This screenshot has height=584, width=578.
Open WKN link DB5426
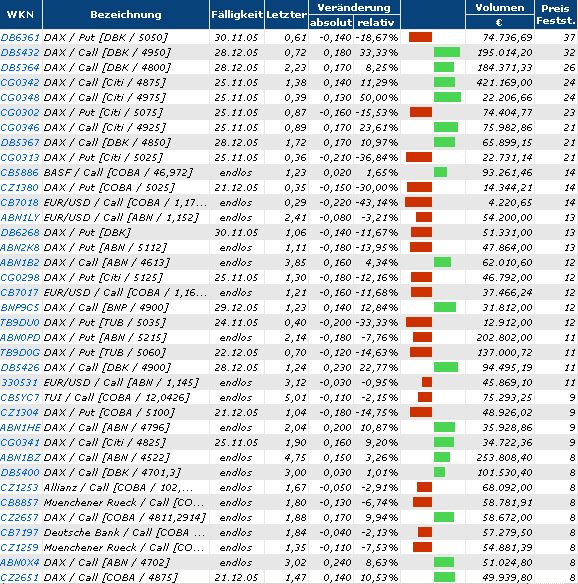click(x=20, y=368)
